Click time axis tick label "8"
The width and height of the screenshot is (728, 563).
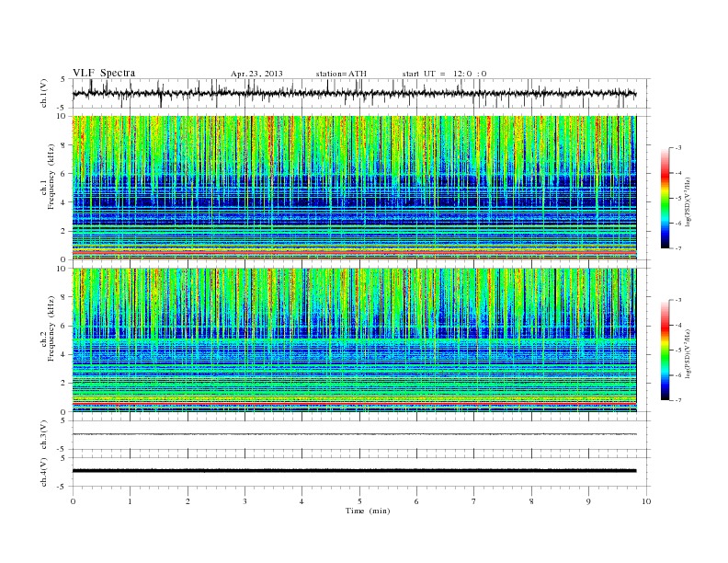coord(531,501)
